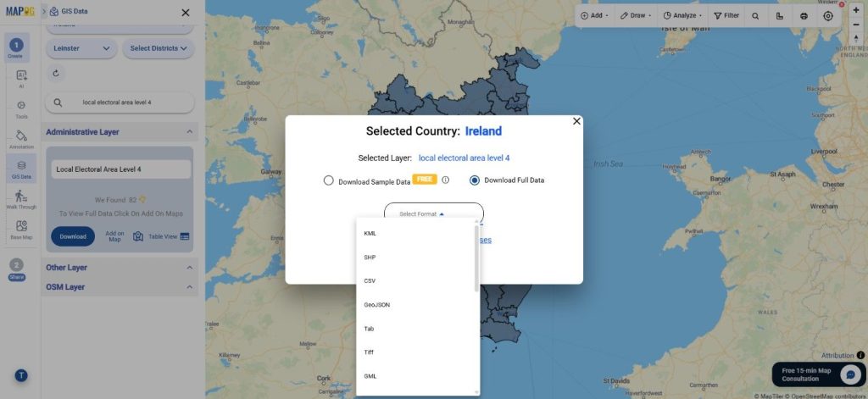Open Table View icon

(x=185, y=236)
